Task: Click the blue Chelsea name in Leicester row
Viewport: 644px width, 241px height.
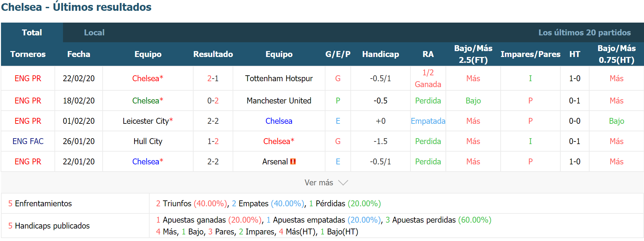Action: tap(279, 121)
